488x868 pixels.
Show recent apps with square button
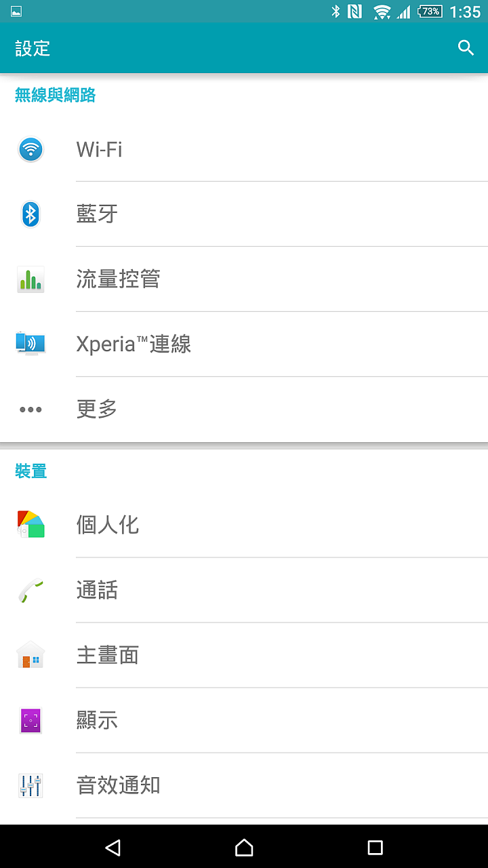[x=375, y=847]
